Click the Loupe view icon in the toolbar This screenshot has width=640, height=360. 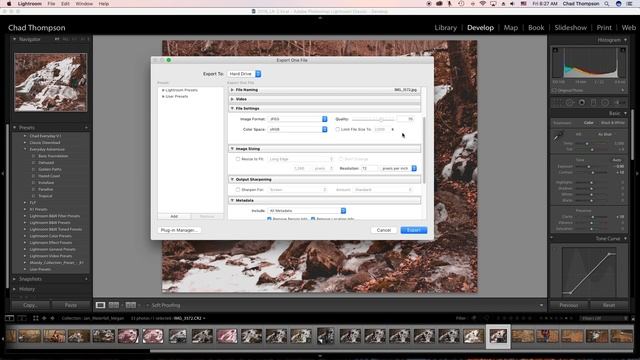[x=100, y=305]
